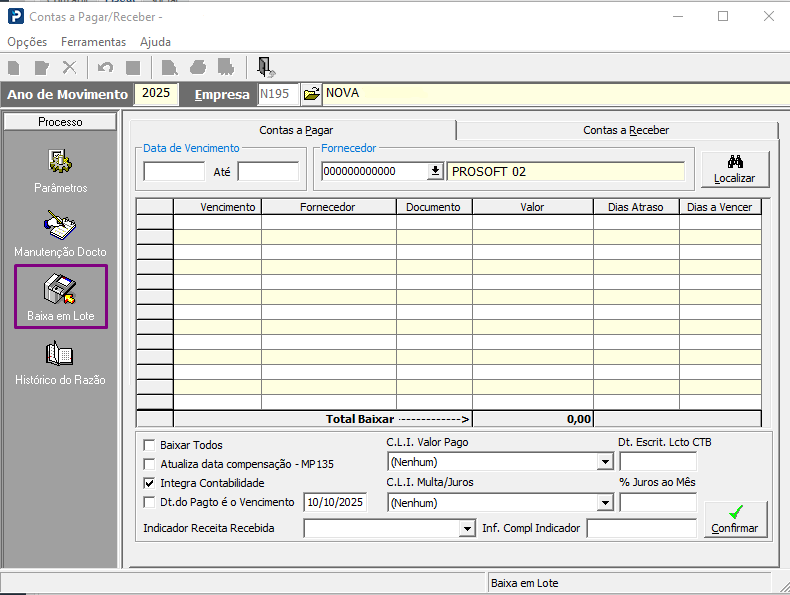Click the exit door toolbar icon
Viewport: 790px width, 595px height.
point(265,67)
